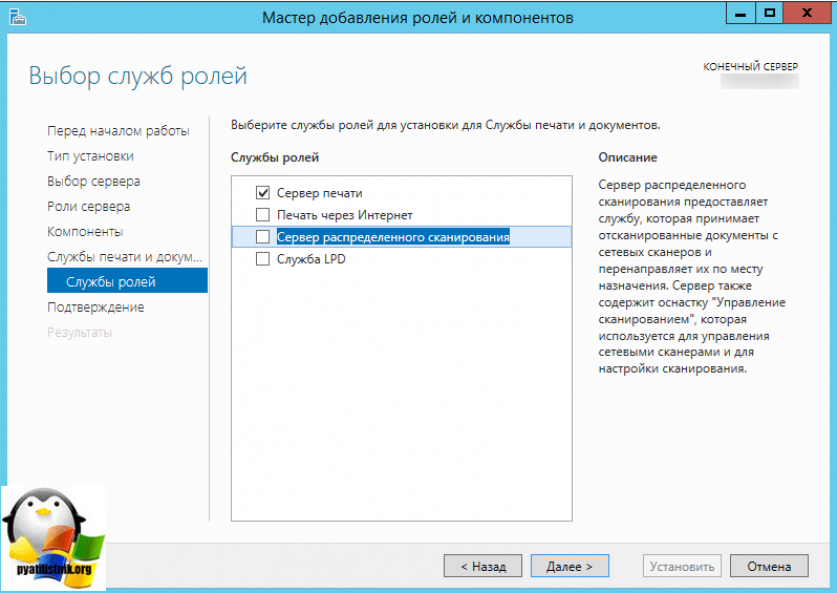Click the < Назад button

click(483, 566)
